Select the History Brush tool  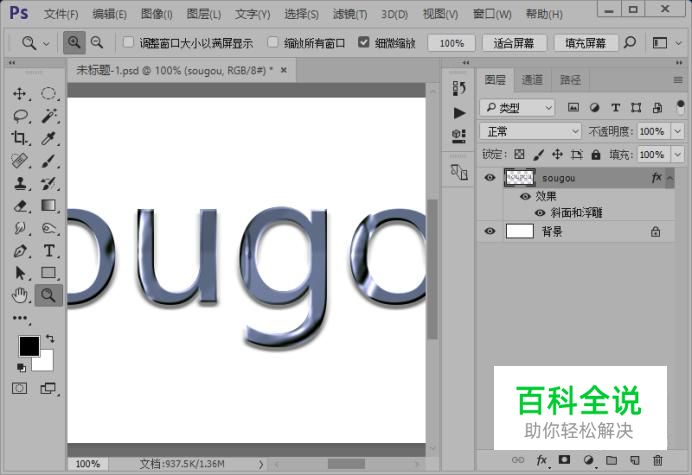(48, 183)
